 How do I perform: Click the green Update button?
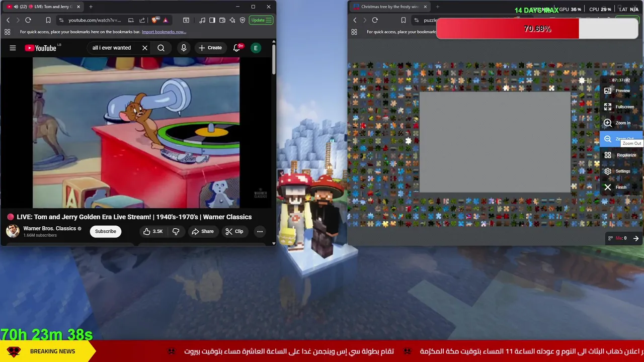(x=261, y=20)
